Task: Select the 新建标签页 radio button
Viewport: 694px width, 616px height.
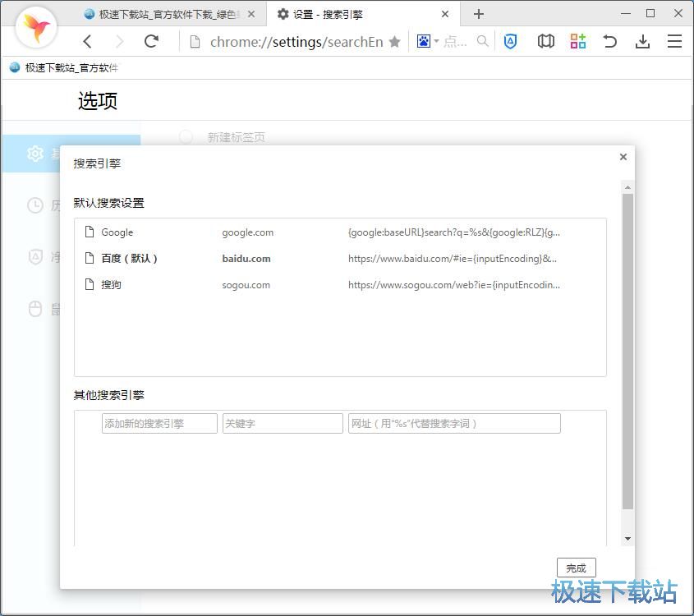Action: (x=186, y=136)
